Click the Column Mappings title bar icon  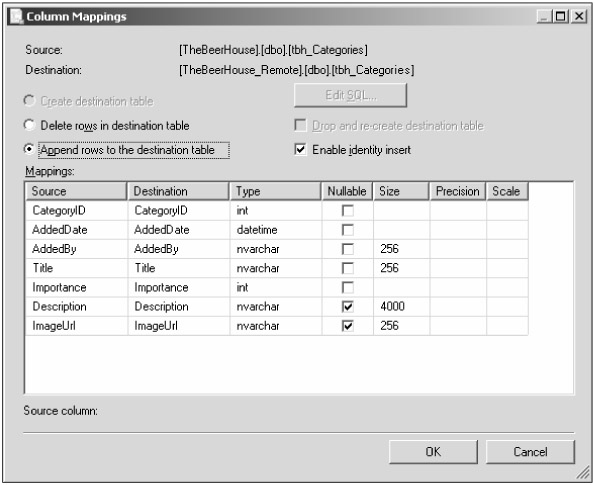click(x=16, y=16)
